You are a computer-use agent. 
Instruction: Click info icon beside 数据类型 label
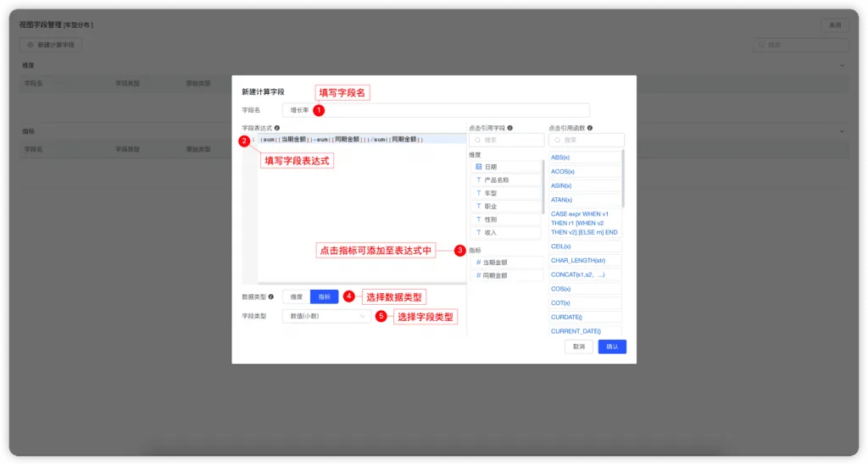(x=271, y=297)
